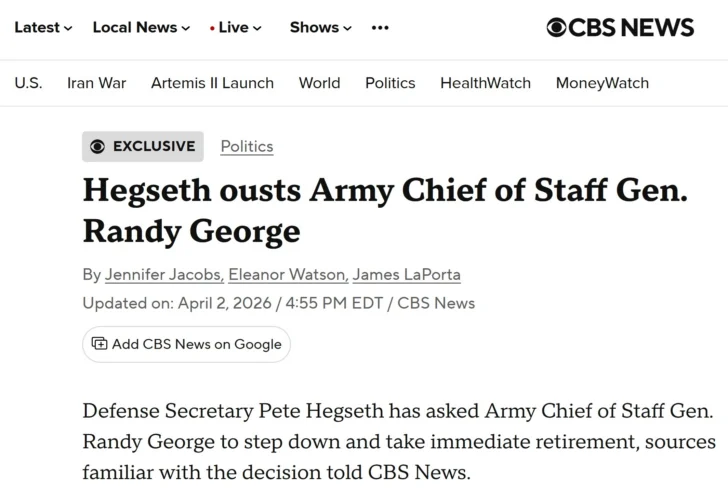This screenshot has height=490, width=728.
Task: Click the Add on Google plus icon
Action: point(99,344)
